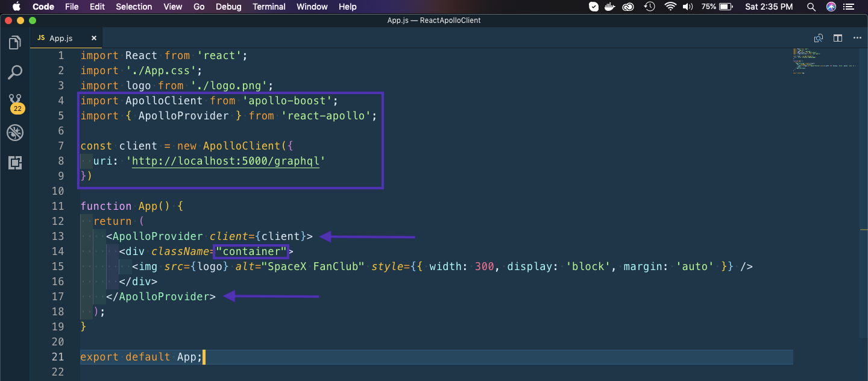Open the editor More Actions ellipsis menu
Screen dimensions: 868x381
pos(857,38)
